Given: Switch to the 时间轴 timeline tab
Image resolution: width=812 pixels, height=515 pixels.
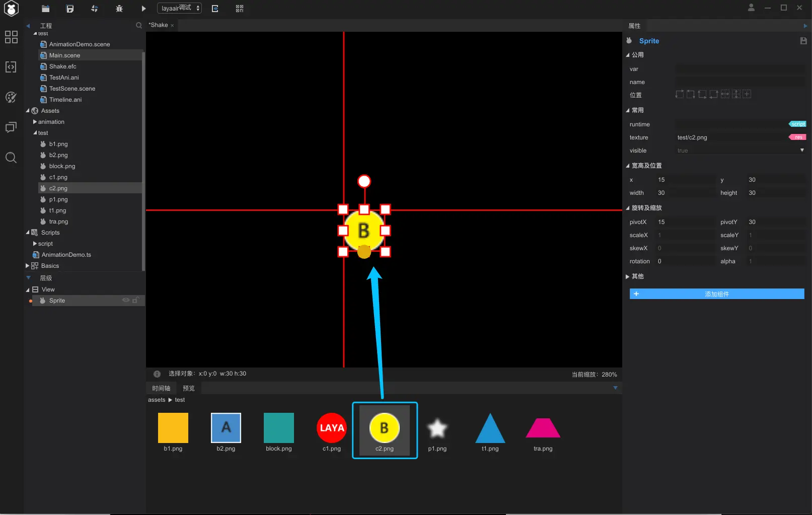Looking at the screenshot, I should (161, 388).
